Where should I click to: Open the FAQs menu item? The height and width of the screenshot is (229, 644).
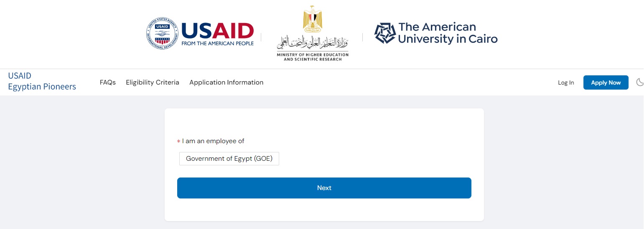107,82
